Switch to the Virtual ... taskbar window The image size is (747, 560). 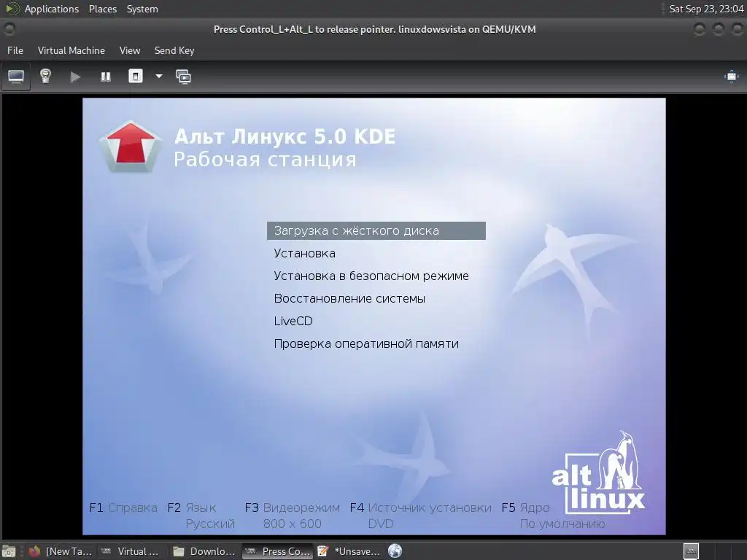[130, 551]
